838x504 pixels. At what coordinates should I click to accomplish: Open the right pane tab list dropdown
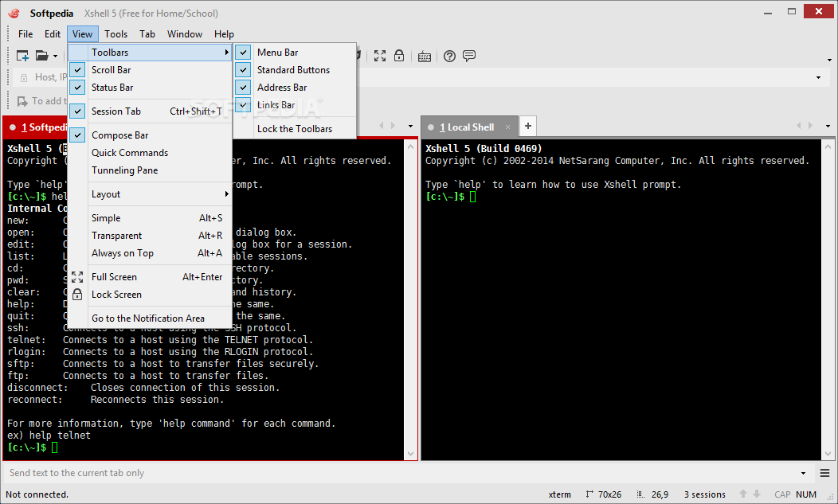828,127
